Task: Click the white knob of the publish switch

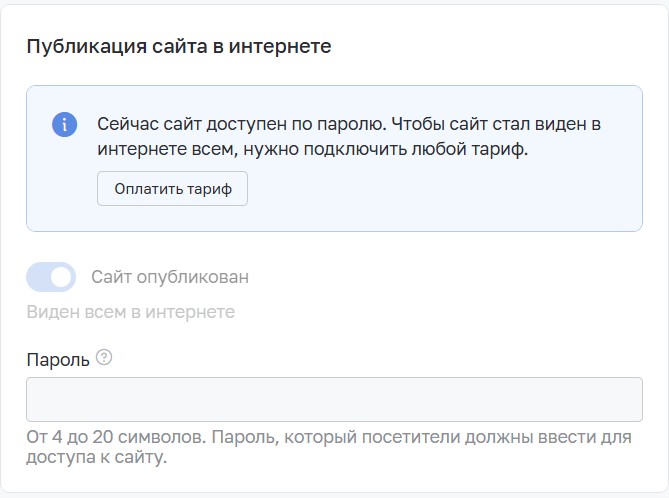Action: (x=61, y=277)
